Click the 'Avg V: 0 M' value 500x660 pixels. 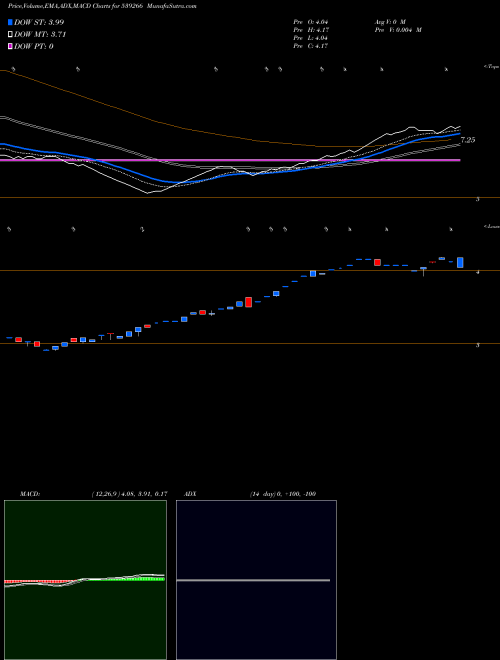[x=389, y=21]
